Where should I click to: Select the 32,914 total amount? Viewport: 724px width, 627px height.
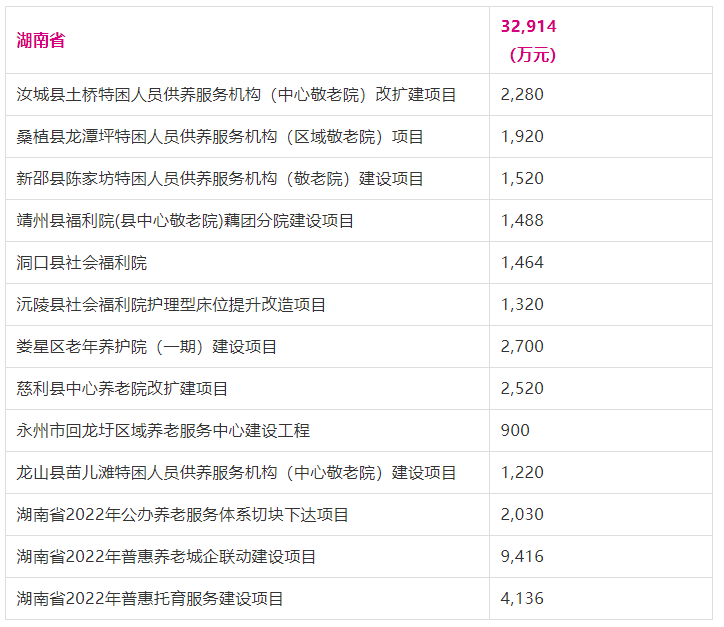pos(528,27)
